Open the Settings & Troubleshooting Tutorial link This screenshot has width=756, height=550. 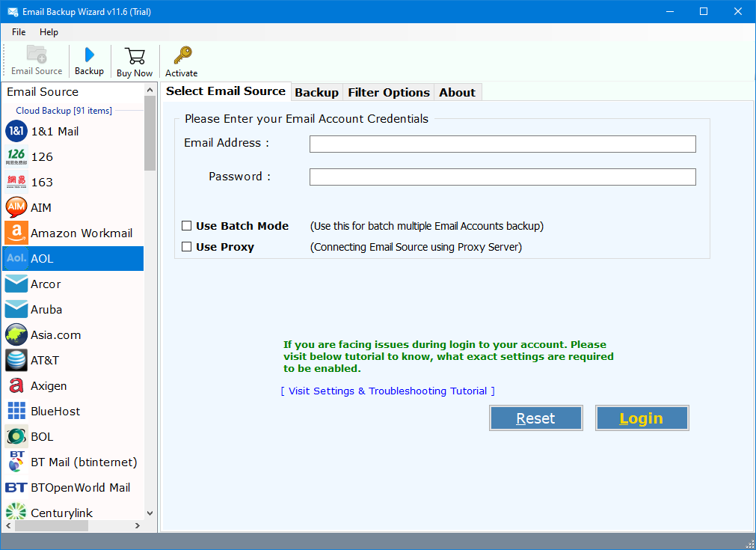coord(387,391)
